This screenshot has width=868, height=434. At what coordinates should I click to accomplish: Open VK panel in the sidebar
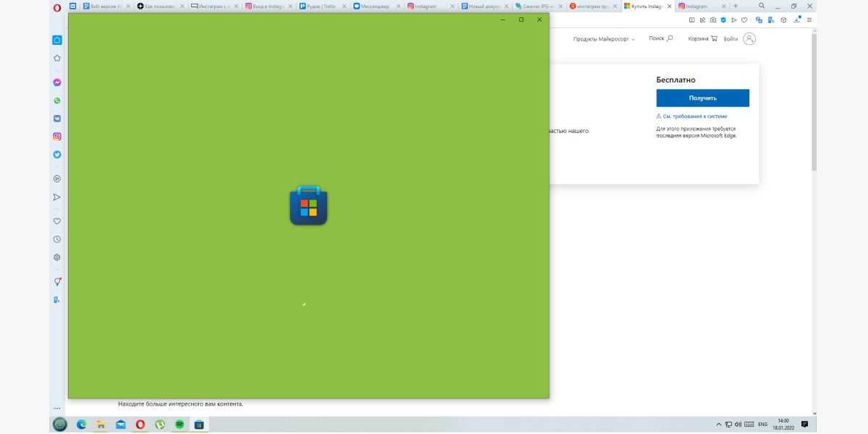point(57,119)
